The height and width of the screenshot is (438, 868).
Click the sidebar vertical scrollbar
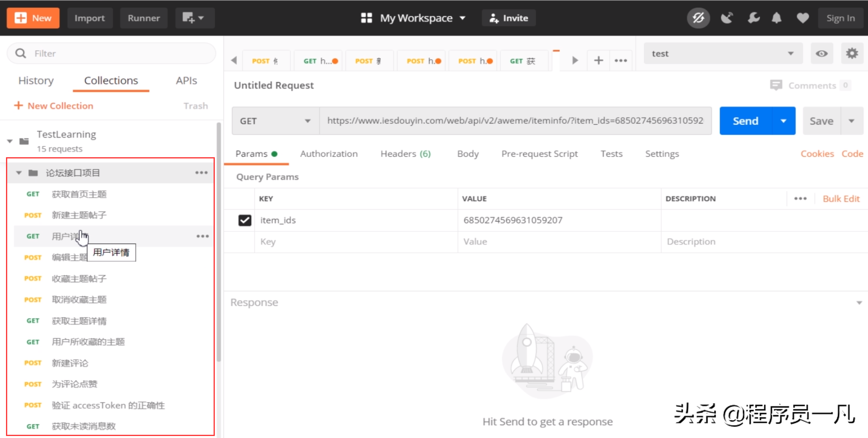click(219, 241)
